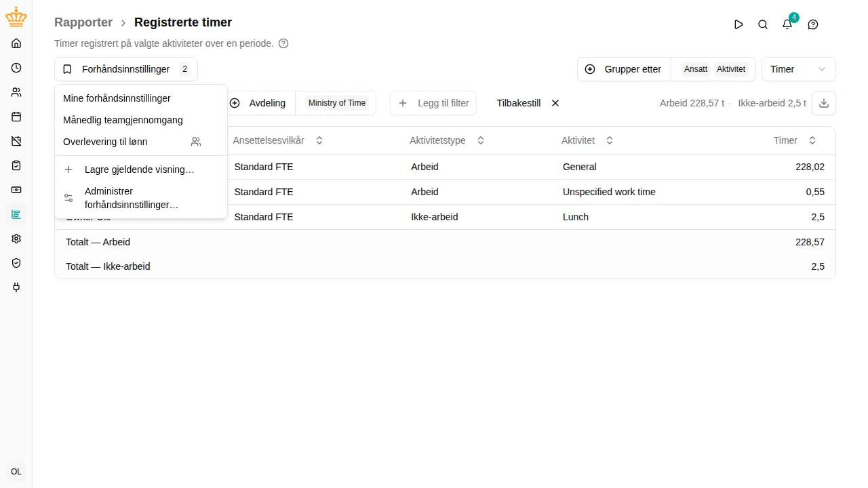Open the home icon in sidebar
The width and height of the screenshot is (868, 488).
point(16,43)
